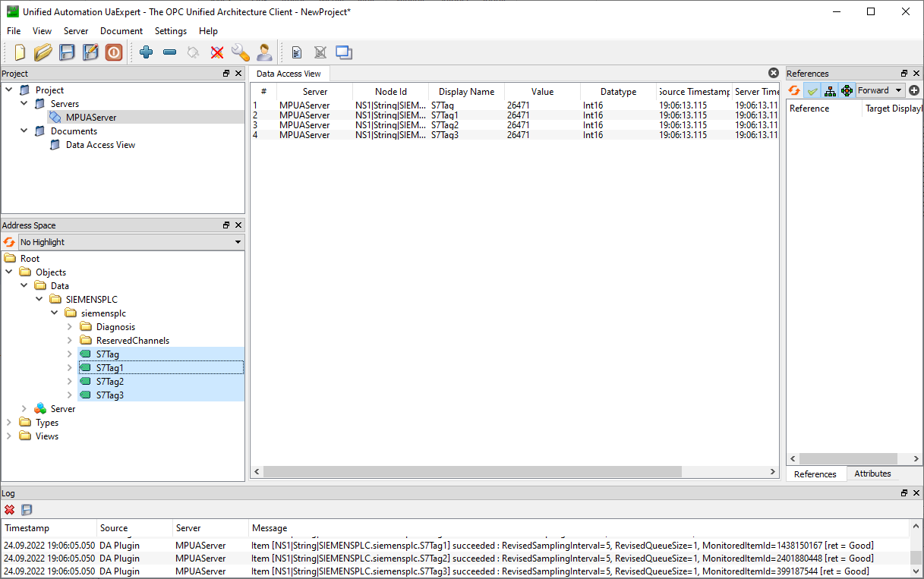Select Data Access View in the Project tree
Image resolution: width=924 pixels, height=579 pixels.
pyautogui.click(x=100, y=145)
